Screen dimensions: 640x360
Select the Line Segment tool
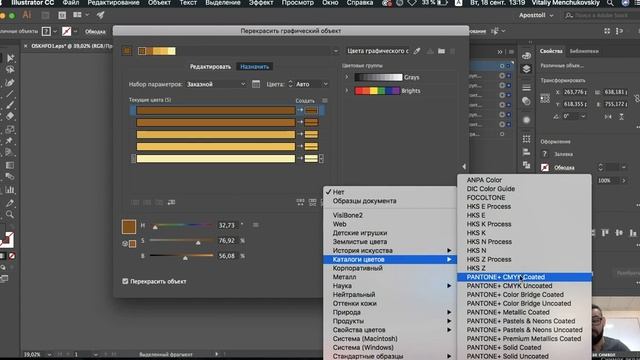tap(10, 94)
